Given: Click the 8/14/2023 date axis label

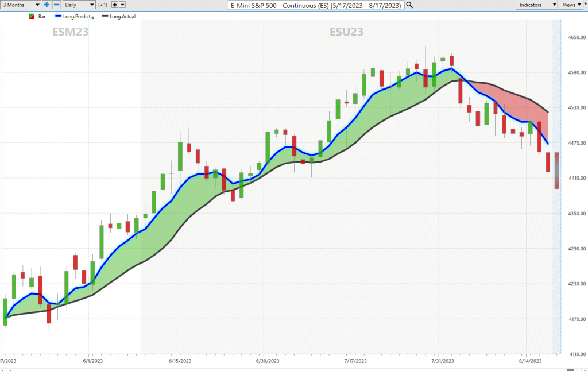Looking at the screenshot, I should [x=530, y=361].
